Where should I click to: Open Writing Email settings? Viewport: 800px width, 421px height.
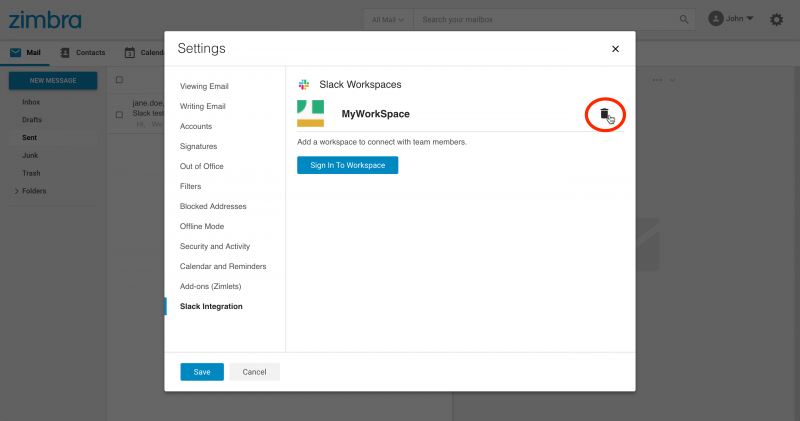(x=203, y=106)
